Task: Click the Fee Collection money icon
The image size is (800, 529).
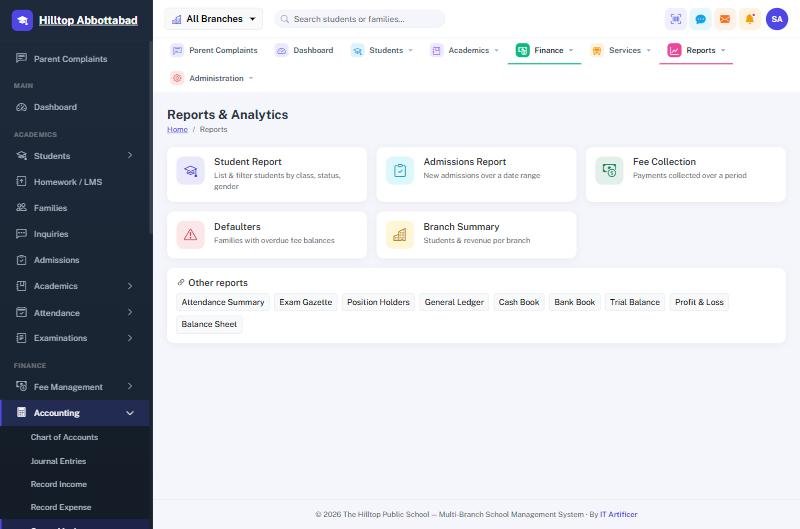Action: tap(609, 170)
